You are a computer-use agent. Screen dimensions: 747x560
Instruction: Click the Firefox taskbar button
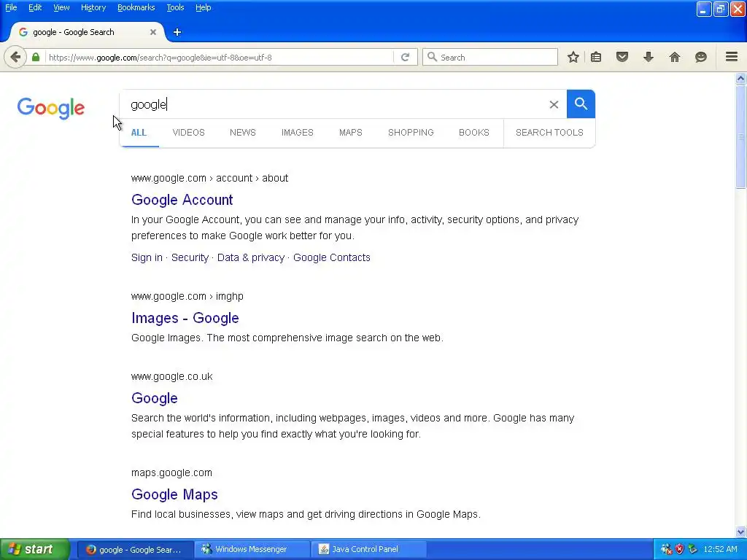(x=135, y=549)
